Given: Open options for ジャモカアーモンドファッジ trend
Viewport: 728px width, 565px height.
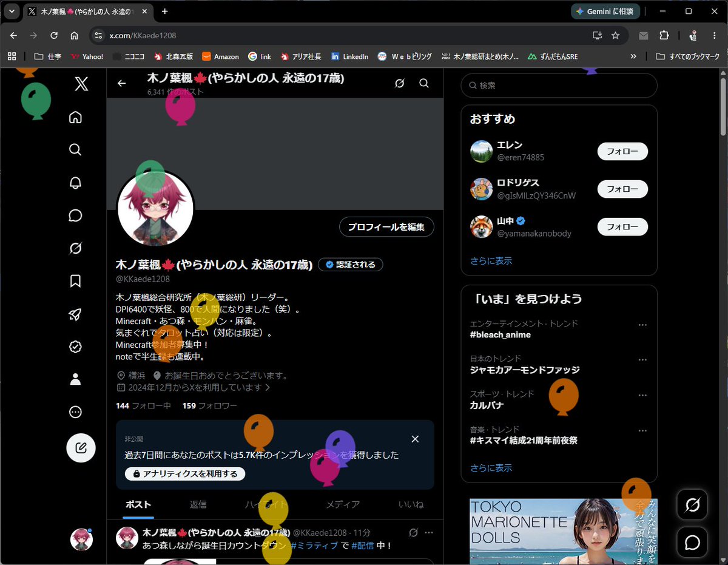Looking at the screenshot, I should click(642, 360).
